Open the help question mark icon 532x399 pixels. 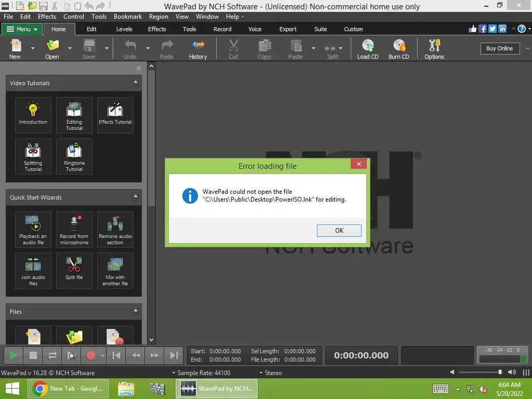point(522,29)
